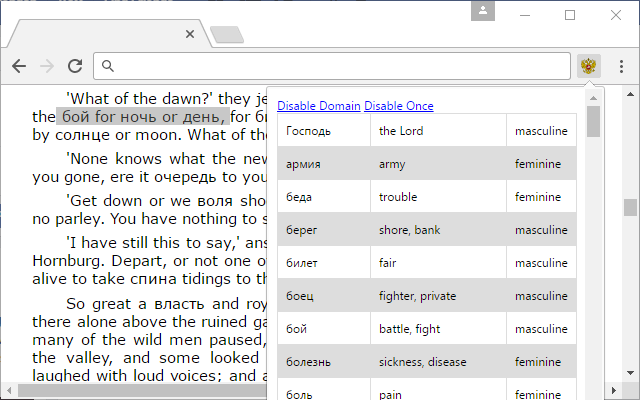Click the horizontal page scrollbar left arrow
Screen dimensions: 640x400
point(8,391)
